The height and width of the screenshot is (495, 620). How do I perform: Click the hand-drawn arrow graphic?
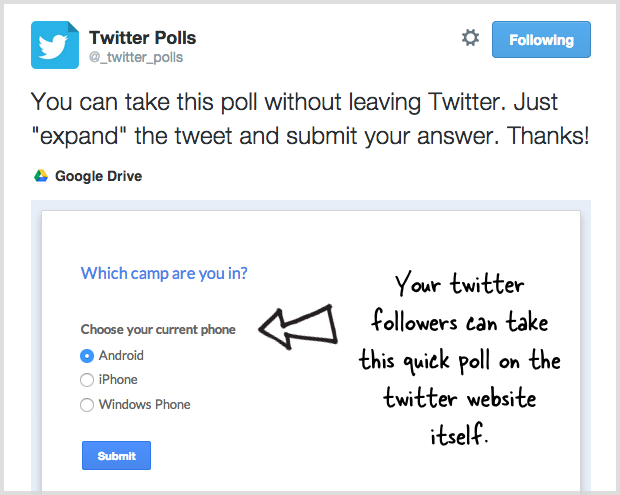[298, 327]
